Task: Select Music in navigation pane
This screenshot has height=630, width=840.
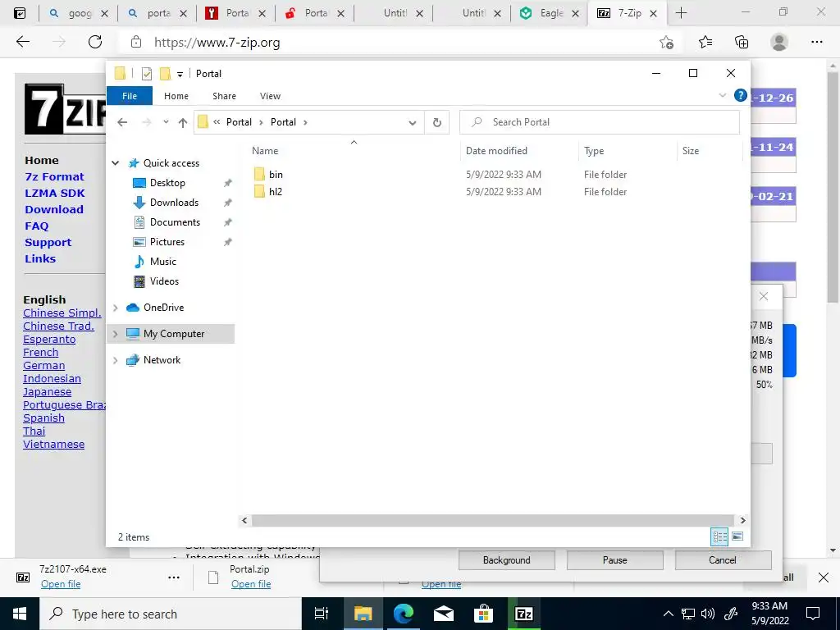Action: coord(163,262)
